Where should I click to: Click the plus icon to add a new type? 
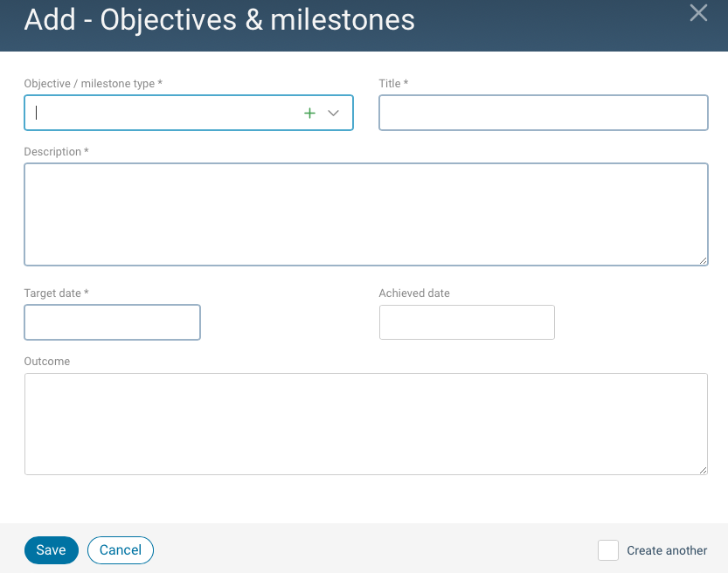point(309,113)
